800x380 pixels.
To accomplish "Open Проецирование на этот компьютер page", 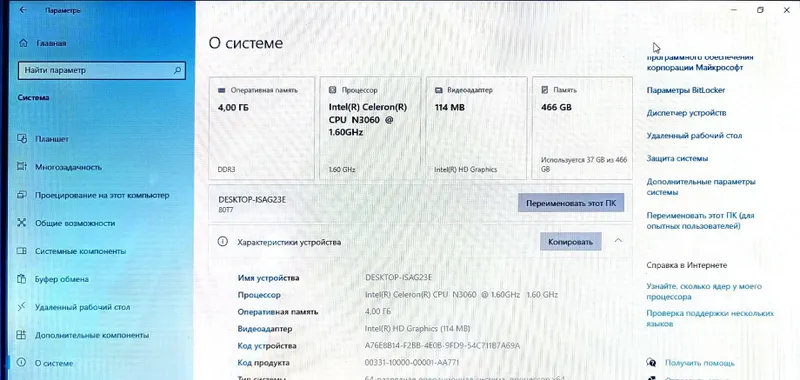I will pyautogui.click(x=102, y=195).
